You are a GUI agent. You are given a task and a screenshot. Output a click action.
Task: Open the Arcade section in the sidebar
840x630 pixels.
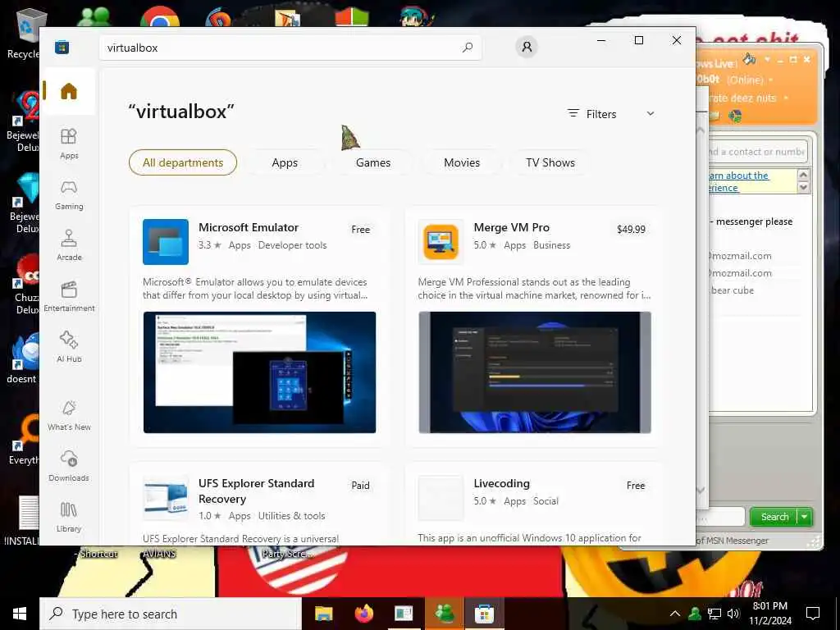(69, 245)
